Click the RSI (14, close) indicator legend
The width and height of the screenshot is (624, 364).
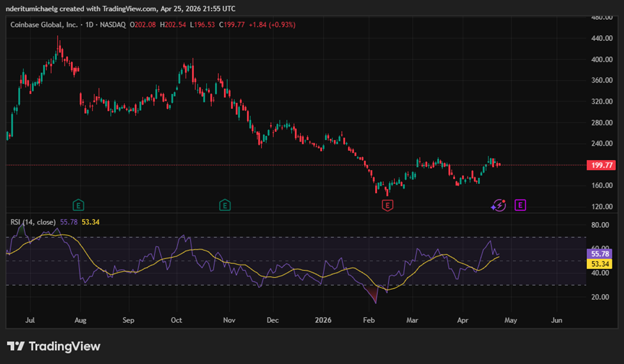point(33,222)
